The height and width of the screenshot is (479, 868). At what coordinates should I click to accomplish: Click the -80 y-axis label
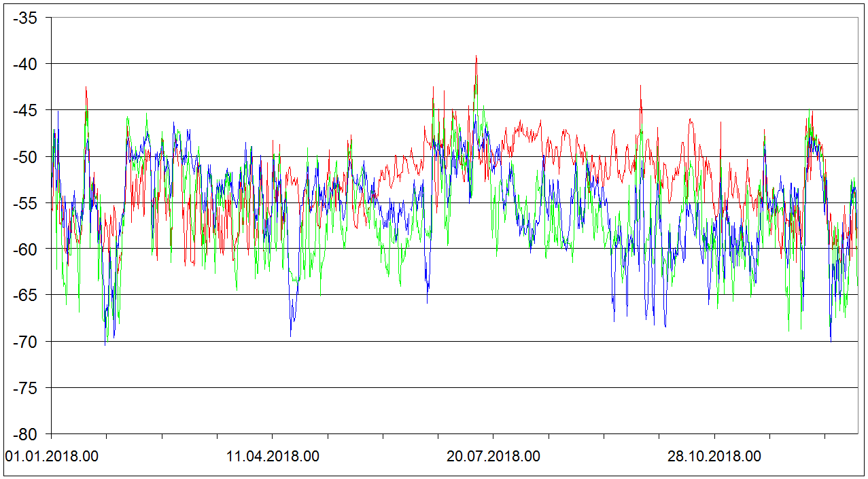(27, 433)
